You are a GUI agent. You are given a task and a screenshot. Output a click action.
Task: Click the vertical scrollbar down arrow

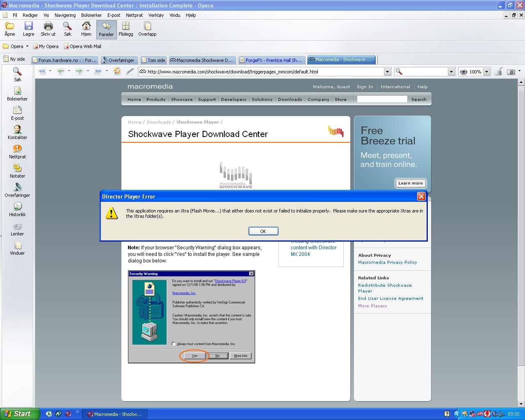pyautogui.click(x=521, y=404)
